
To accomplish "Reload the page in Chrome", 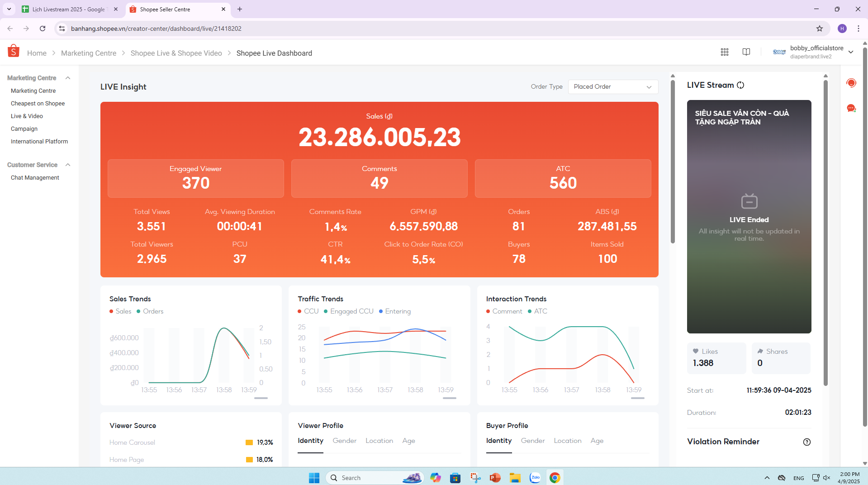I will click(x=43, y=29).
